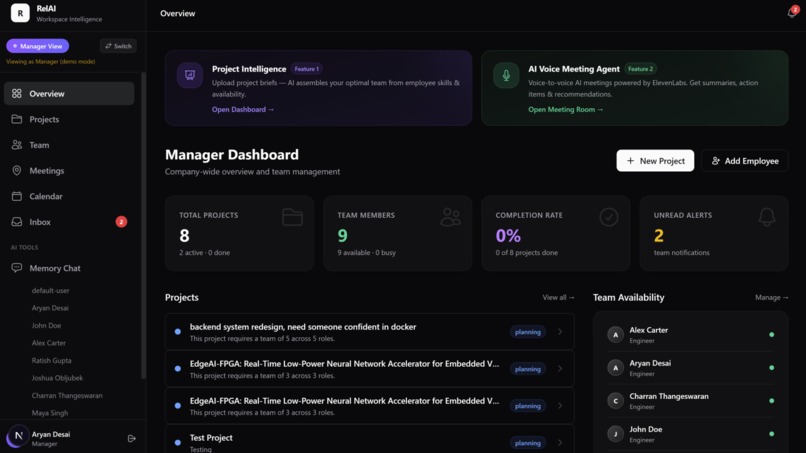Select Alex Carter memory chat
The height and width of the screenshot is (453, 806).
[x=49, y=343]
